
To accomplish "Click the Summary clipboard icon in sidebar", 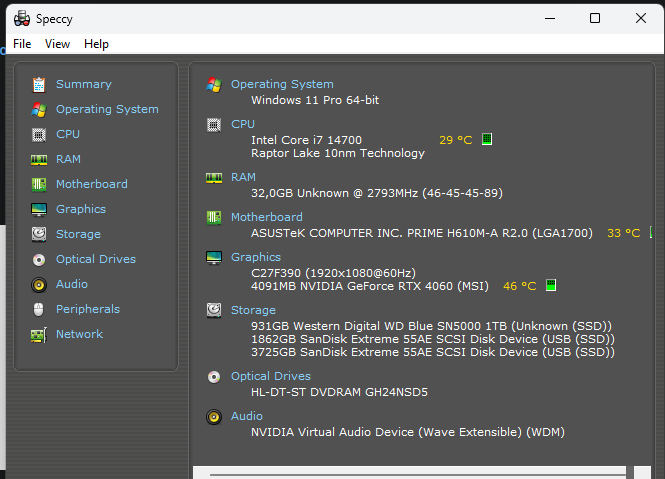I will click(x=39, y=85).
